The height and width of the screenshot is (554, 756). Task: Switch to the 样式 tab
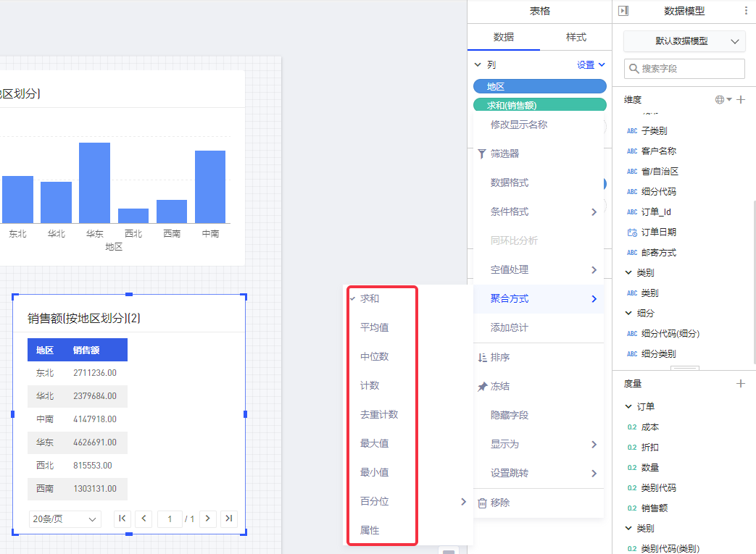point(576,37)
